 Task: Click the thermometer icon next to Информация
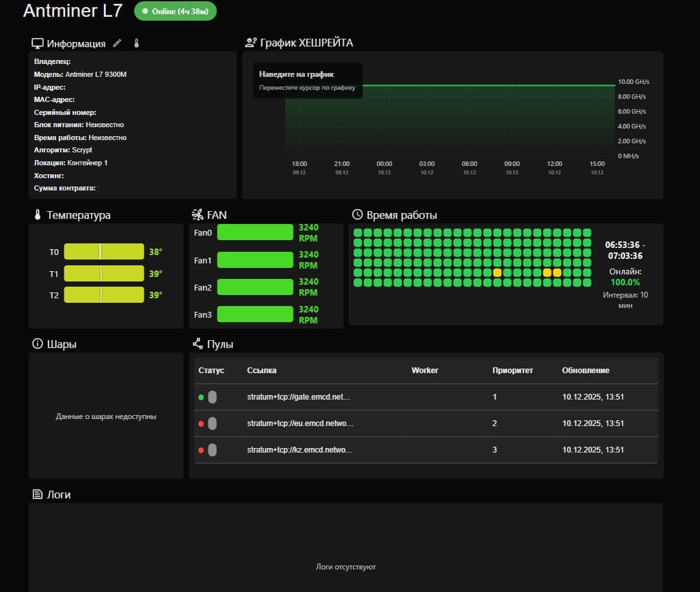(x=136, y=43)
